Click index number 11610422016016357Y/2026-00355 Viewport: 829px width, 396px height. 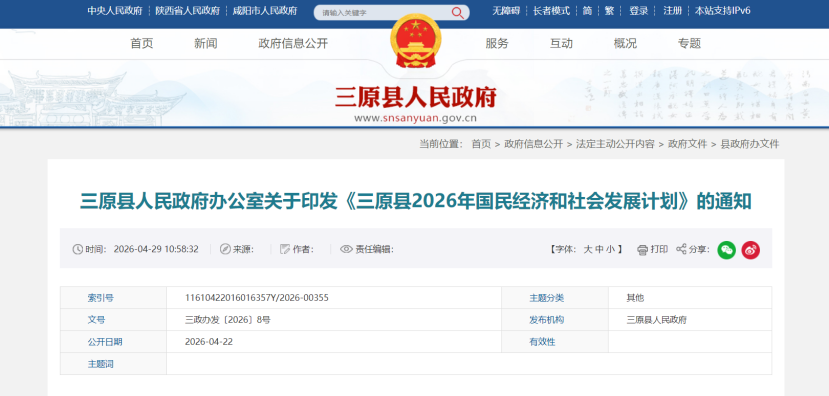256,298
